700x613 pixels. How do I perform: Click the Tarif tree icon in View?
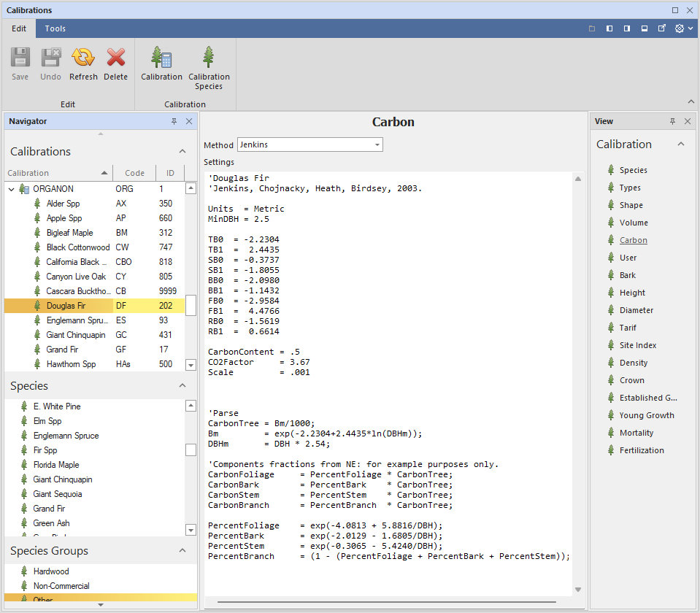[x=611, y=327]
